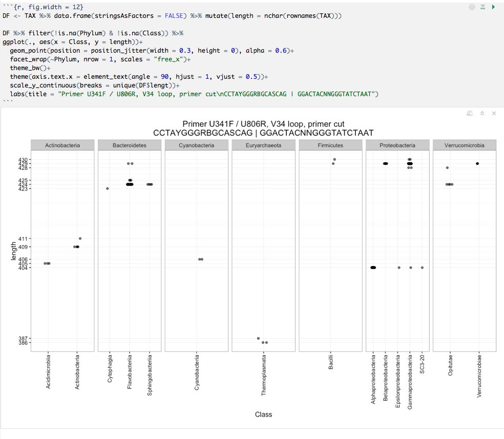The height and width of the screenshot is (439, 504).
Task: Click the Bacteroidetes facet header strip
Action: click(x=130, y=145)
